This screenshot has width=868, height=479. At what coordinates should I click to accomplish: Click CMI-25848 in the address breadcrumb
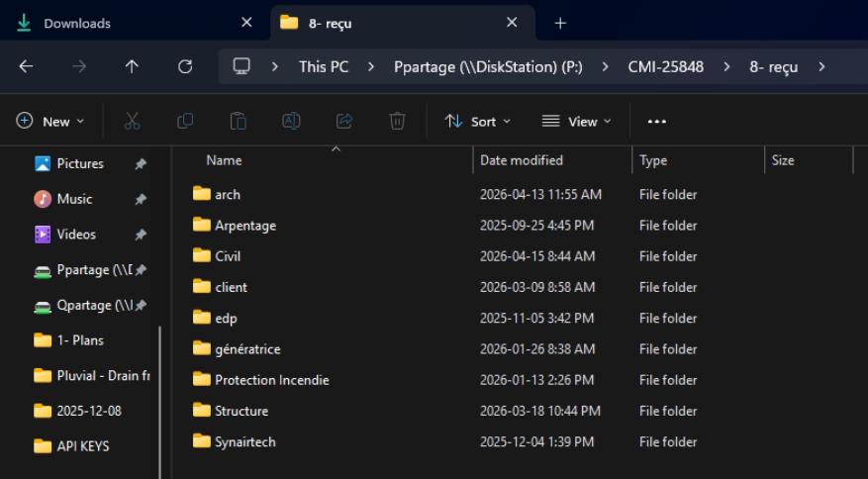coord(665,66)
